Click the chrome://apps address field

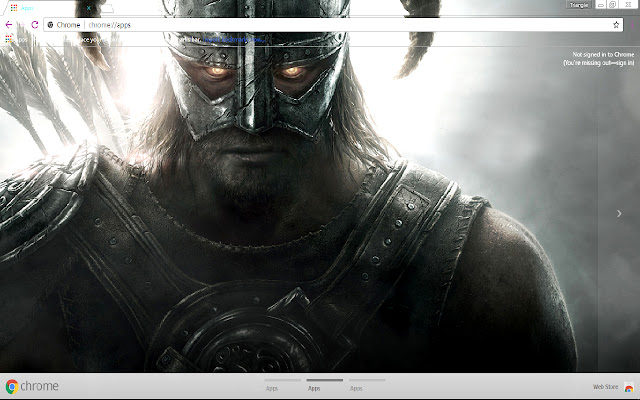[333, 25]
